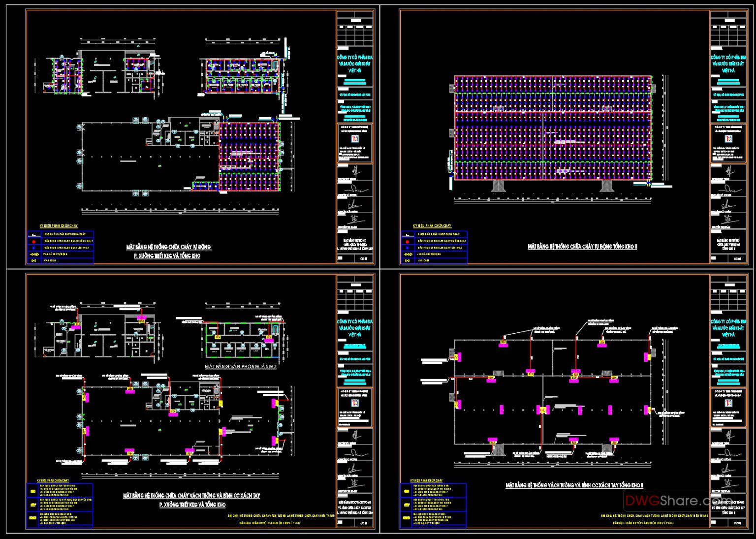Select the outdoor hydrant cabinet legend symbol
Image resolution: width=756 pixels, height=539 pixels.
[x=32, y=505]
